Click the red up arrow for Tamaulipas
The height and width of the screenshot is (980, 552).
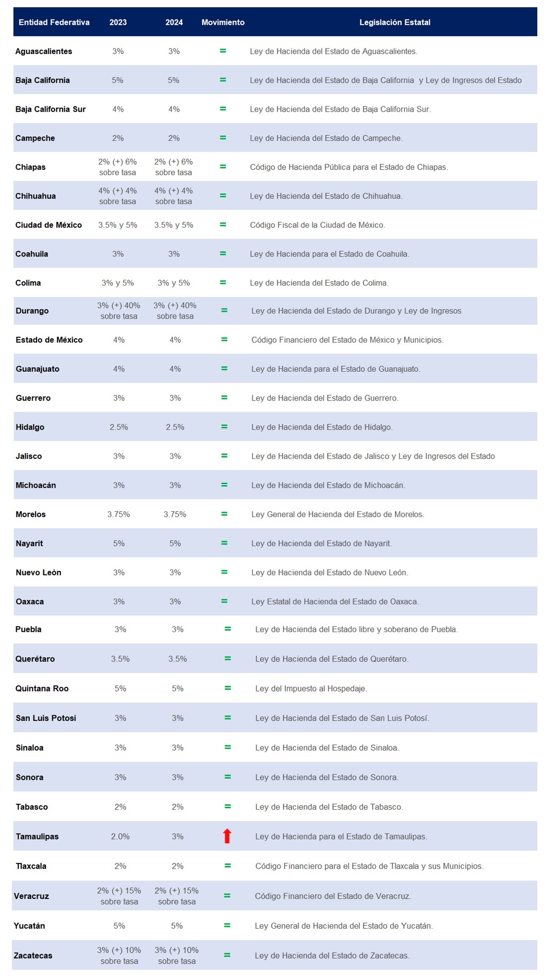(x=227, y=836)
